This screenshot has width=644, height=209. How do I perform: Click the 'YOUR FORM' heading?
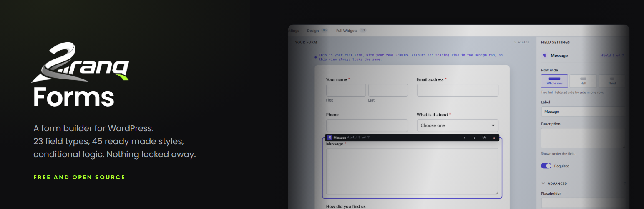pos(306,42)
